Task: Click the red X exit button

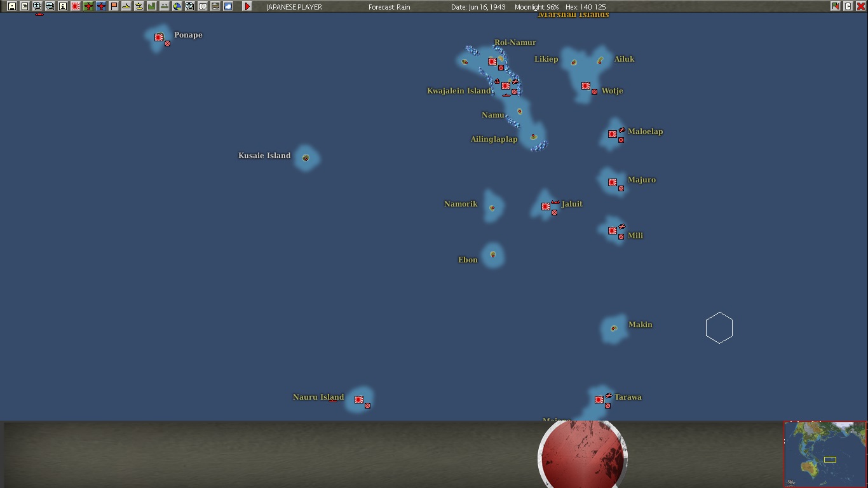Action: coord(860,6)
